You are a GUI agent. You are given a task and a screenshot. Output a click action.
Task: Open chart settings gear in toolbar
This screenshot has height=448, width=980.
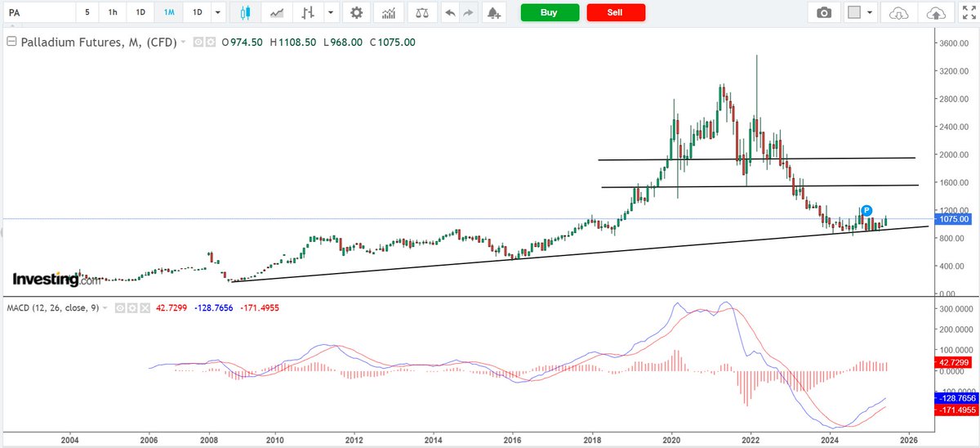pyautogui.click(x=355, y=13)
